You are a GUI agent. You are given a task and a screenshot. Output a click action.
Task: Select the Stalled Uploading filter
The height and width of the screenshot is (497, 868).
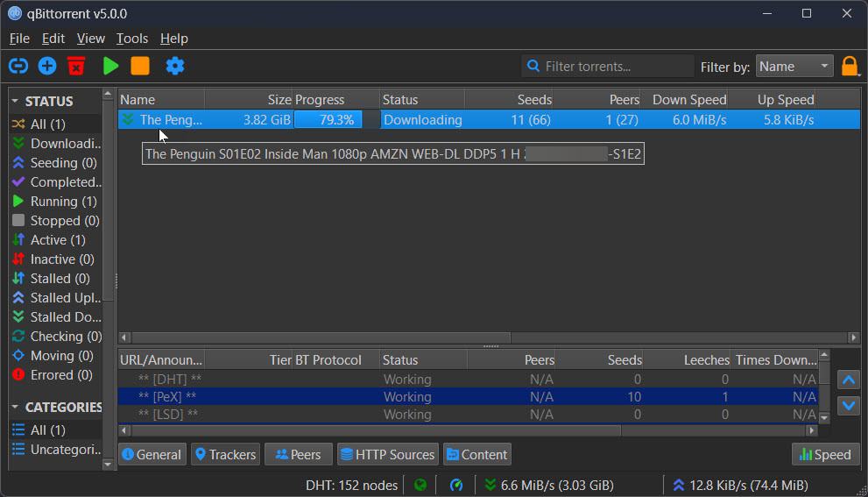[x=55, y=297]
